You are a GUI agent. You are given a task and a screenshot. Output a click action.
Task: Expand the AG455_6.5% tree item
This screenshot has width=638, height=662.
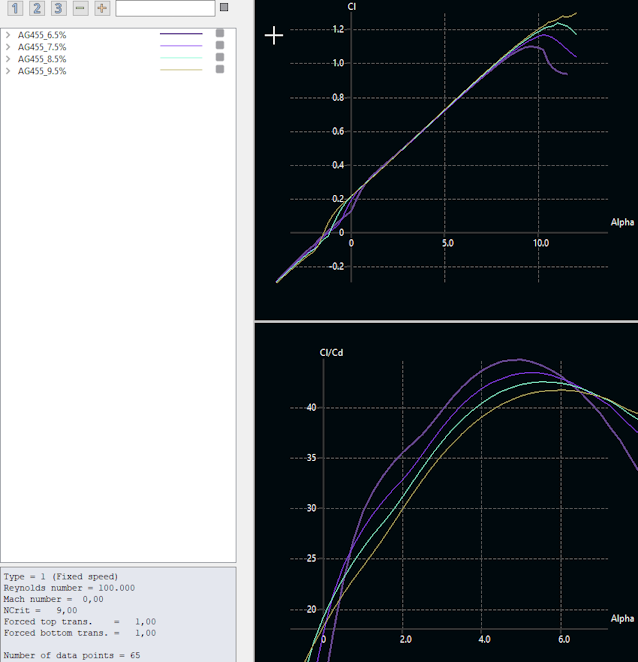[x=8, y=35]
